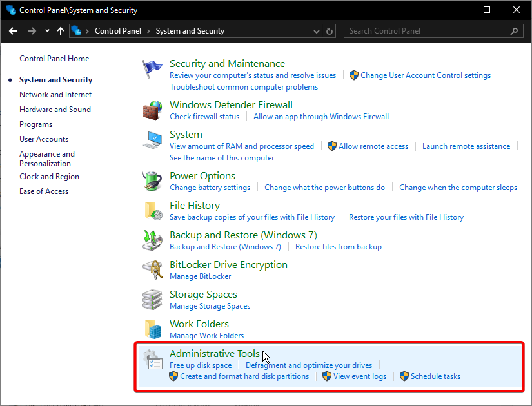Screen dimensions: 532x406
Task: Click Change what the power buttons do
Action: 325,188
